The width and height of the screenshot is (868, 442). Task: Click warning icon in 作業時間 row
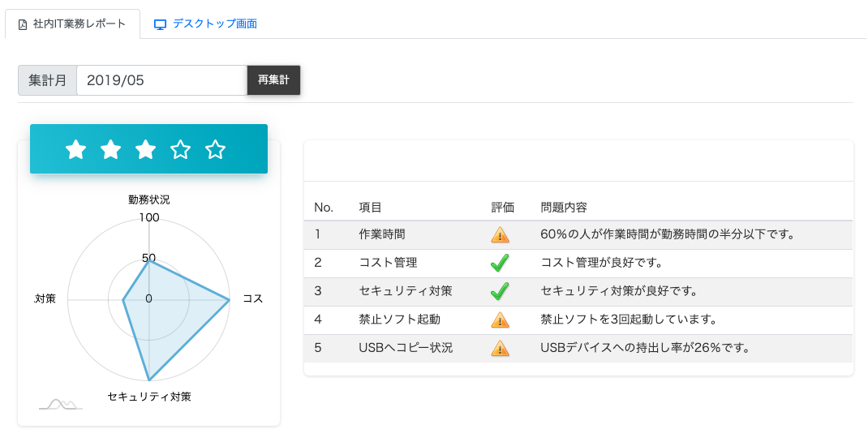[x=500, y=234]
